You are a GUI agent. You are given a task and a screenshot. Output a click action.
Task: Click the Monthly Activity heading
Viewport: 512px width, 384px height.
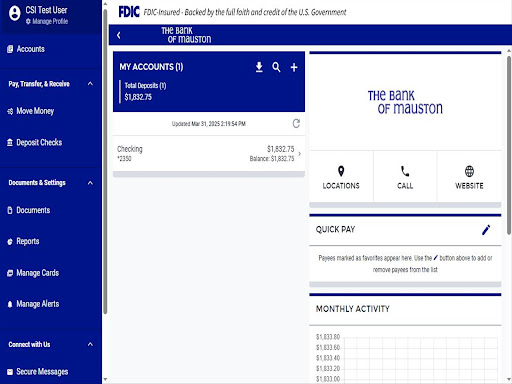click(x=353, y=309)
